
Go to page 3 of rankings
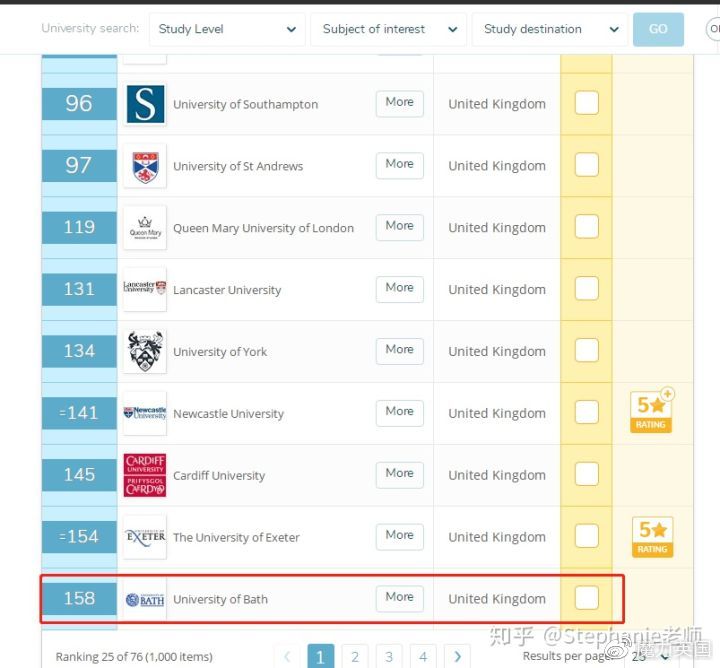pos(389,657)
